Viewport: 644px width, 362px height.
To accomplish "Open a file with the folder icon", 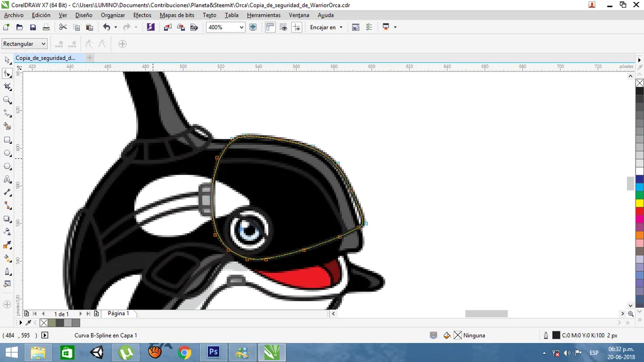I will click(x=20, y=27).
